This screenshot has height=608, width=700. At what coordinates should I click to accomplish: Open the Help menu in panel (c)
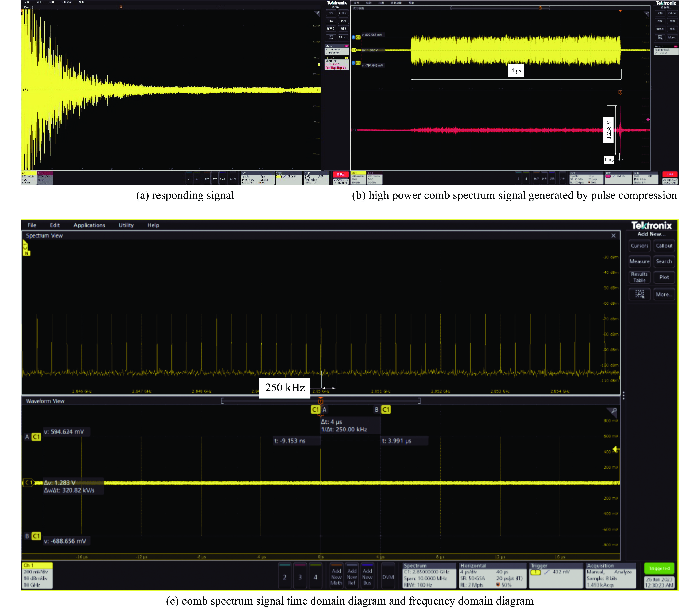153,225
